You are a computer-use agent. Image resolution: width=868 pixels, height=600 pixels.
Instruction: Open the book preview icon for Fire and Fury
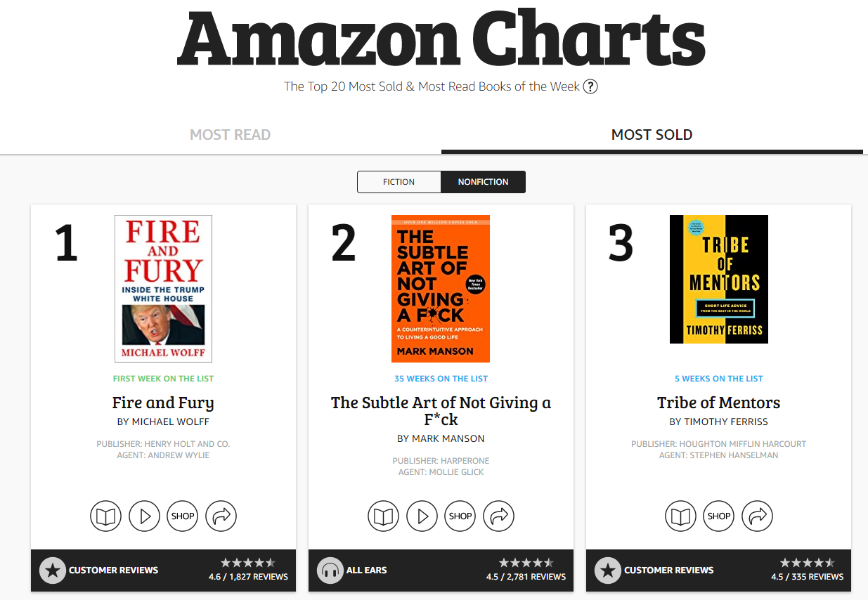pos(106,516)
